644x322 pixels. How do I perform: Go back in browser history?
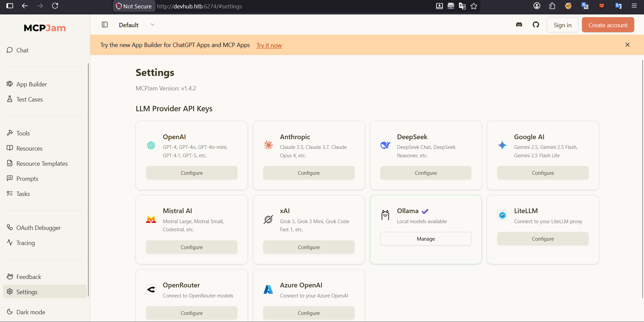point(25,6)
